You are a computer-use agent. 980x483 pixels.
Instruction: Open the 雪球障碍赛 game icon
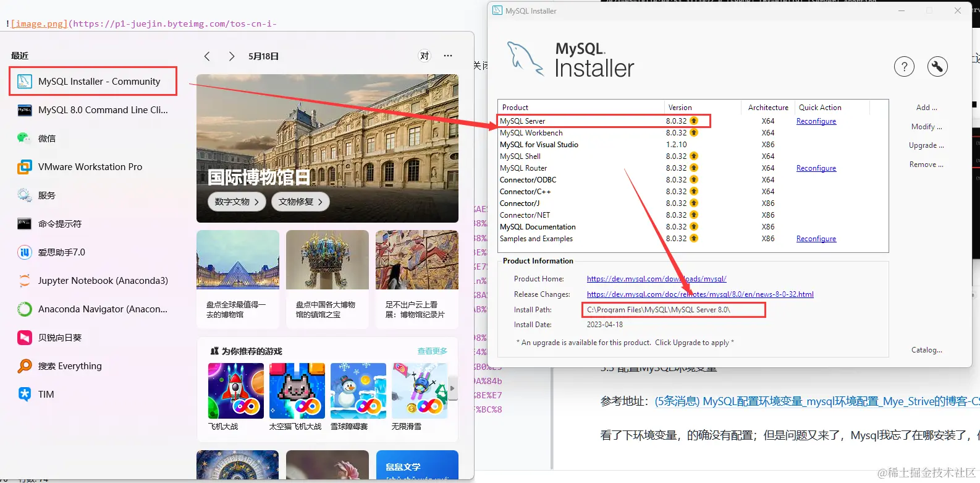point(358,391)
